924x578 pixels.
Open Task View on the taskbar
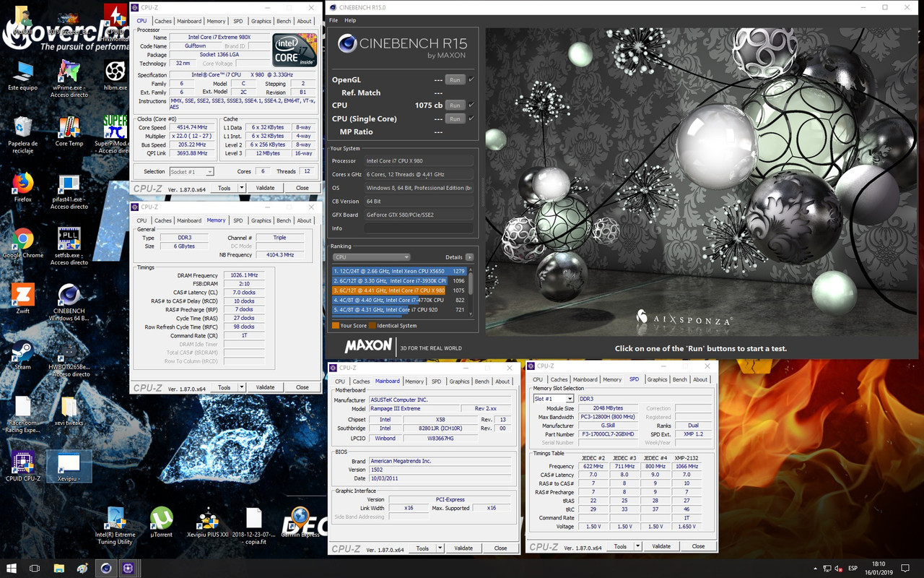36,568
